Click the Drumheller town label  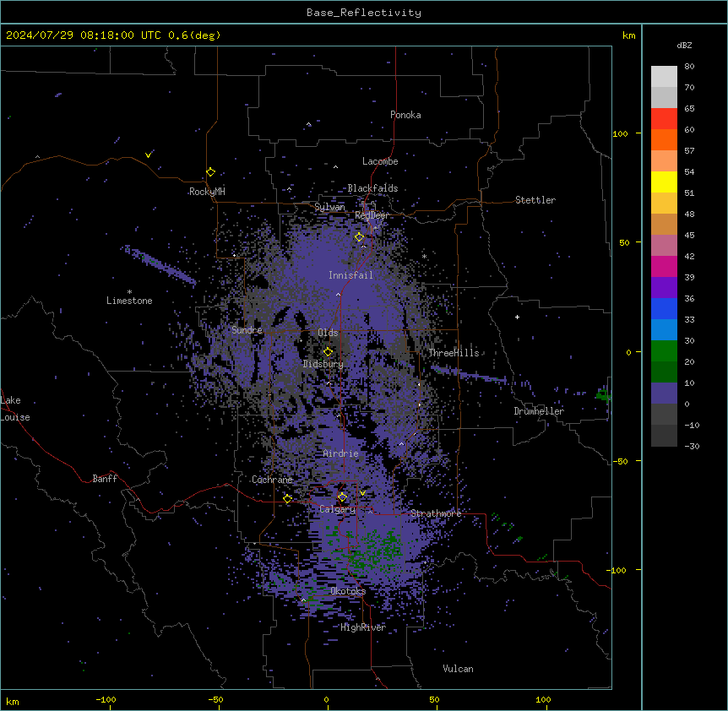coord(539,411)
